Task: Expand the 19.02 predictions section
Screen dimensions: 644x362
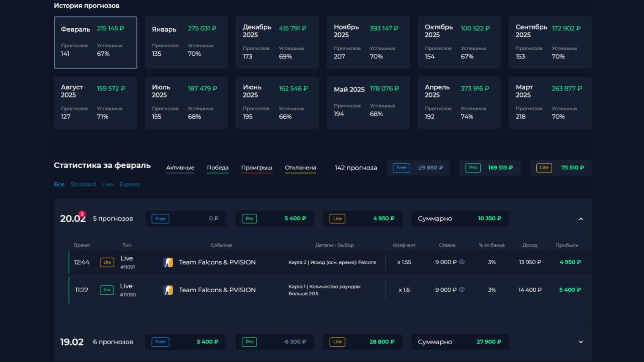Action: pyautogui.click(x=581, y=342)
